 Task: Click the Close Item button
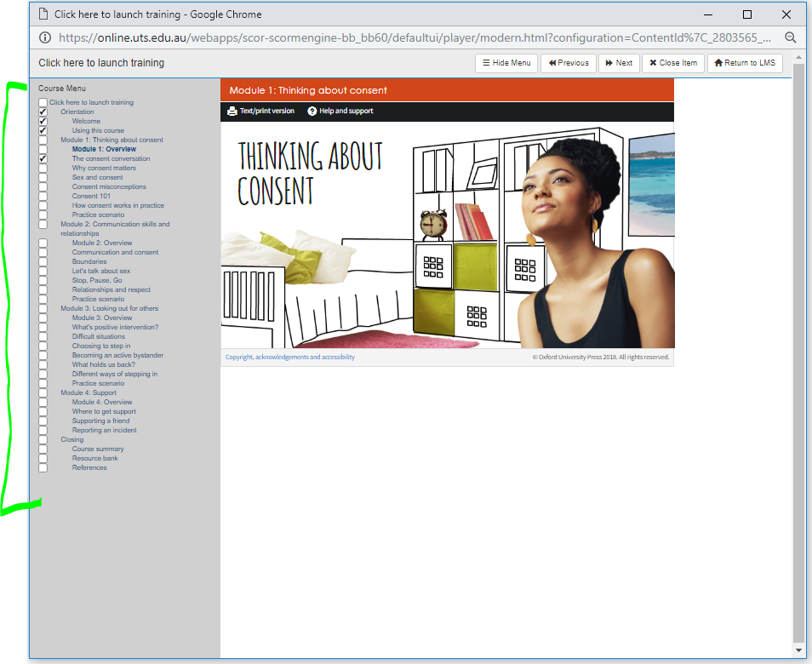[672, 63]
